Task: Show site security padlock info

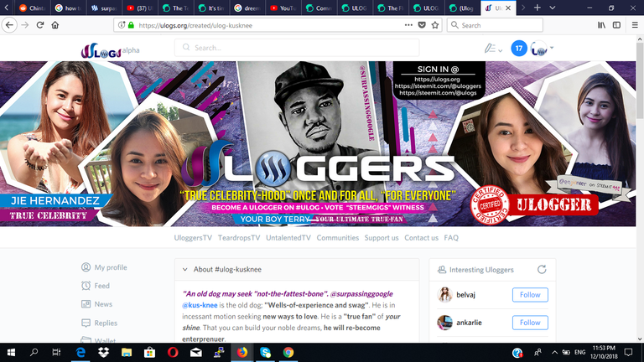Action: click(131, 25)
